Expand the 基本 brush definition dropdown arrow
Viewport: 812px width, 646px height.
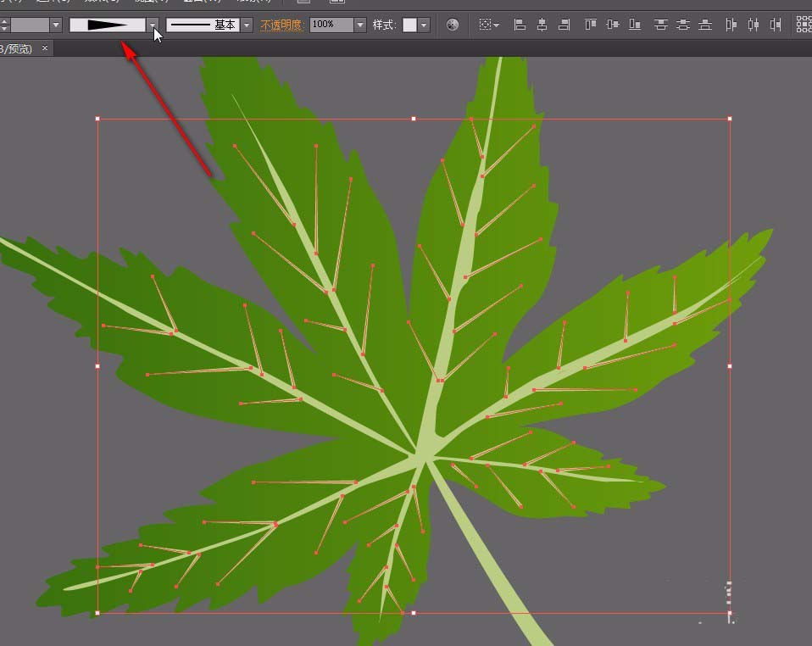(247, 25)
